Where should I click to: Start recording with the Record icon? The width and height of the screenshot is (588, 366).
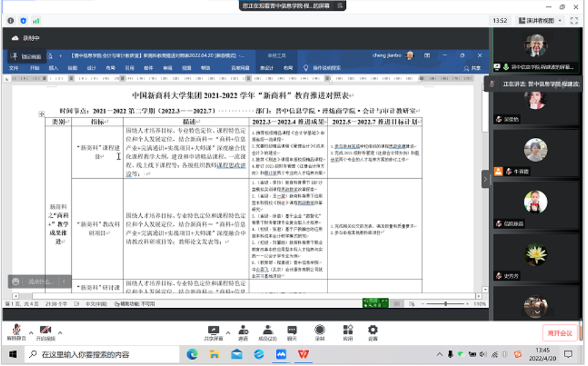319,330
